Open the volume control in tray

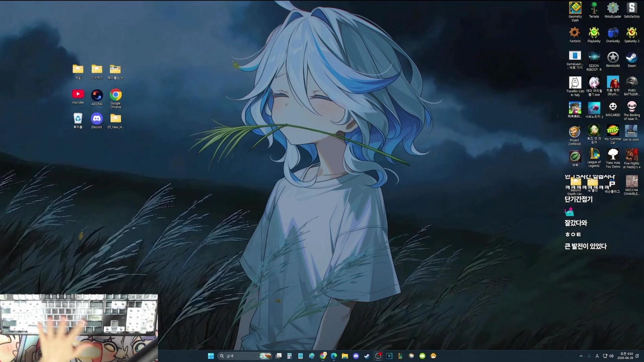[611, 356]
